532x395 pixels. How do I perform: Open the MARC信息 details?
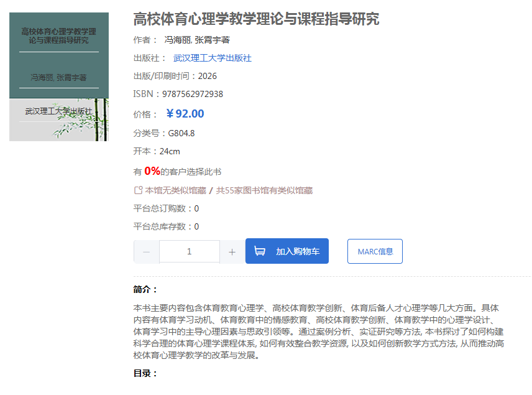(x=375, y=251)
